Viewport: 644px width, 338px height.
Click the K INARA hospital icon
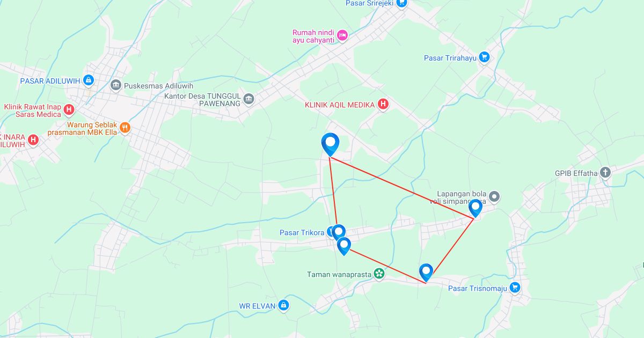click(x=33, y=140)
